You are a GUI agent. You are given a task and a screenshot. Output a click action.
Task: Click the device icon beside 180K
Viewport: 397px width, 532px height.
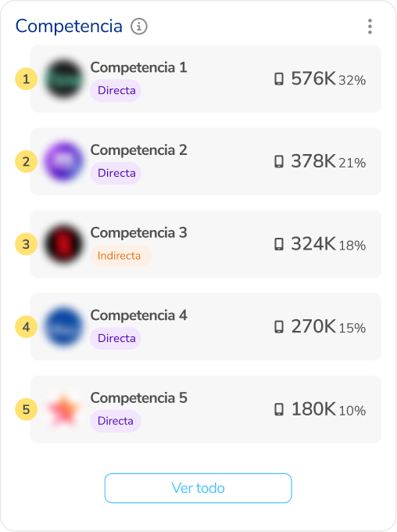click(279, 409)
